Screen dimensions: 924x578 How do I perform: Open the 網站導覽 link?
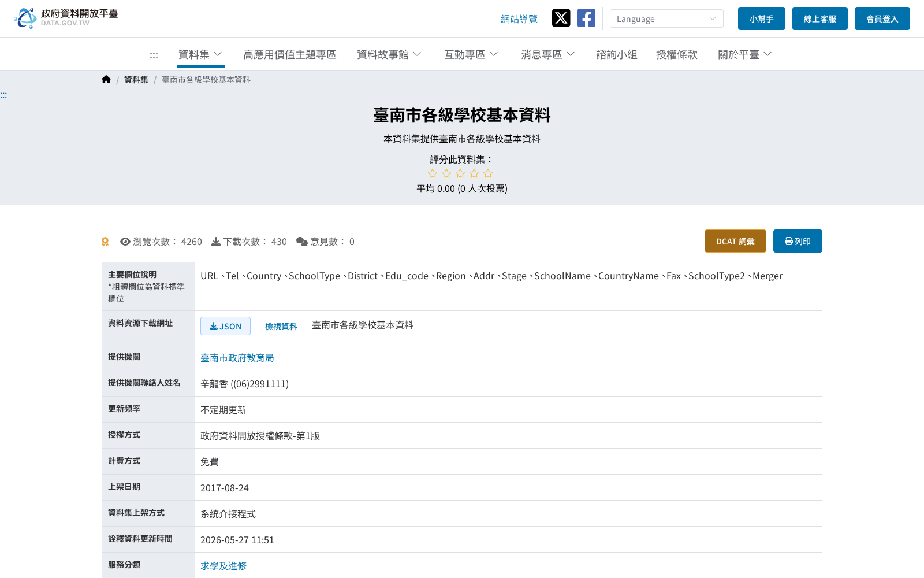coord(519,19)
